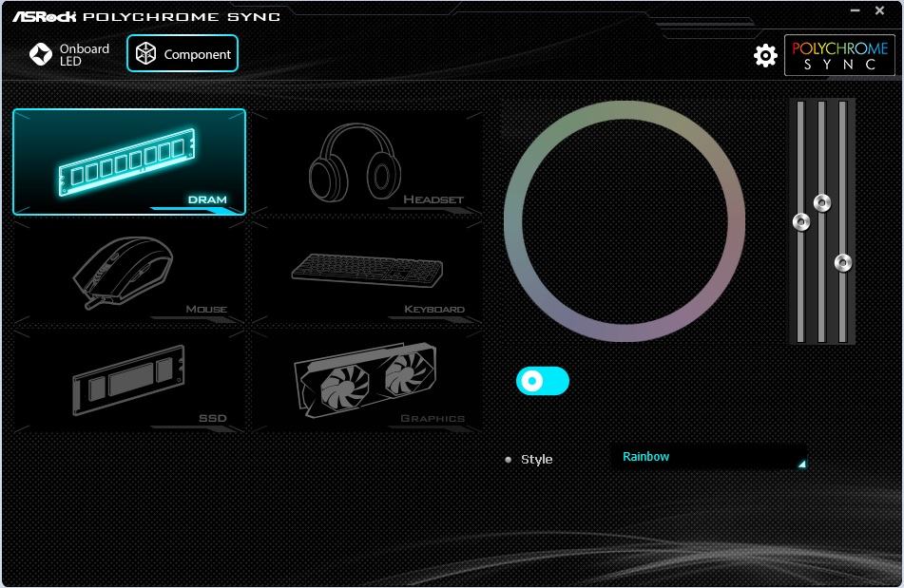Screen dimensions: 904x588
Task: Select the Headset component tile
Action: [367, 162]
